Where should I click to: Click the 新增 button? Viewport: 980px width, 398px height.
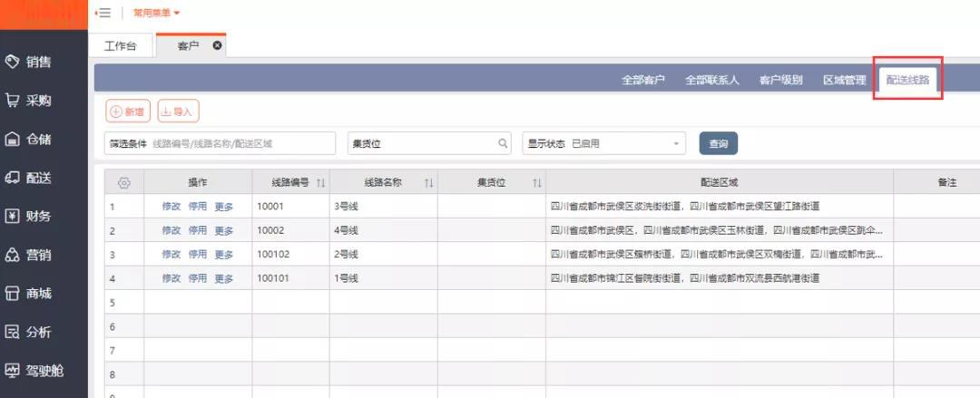pyautogui.click(x=128, y=112)
